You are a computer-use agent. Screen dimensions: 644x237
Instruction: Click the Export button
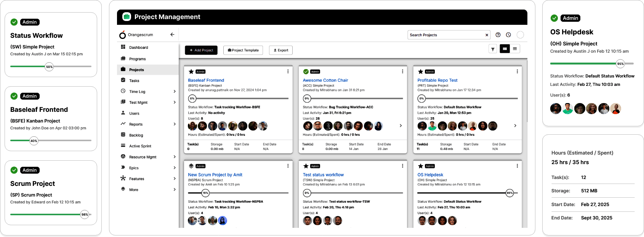281,50
